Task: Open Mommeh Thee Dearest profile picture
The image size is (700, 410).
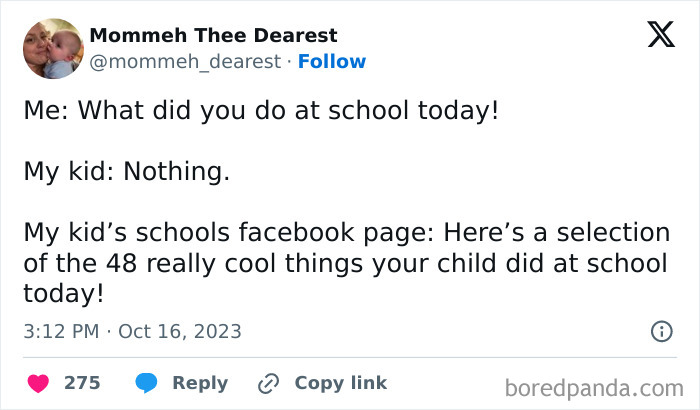Action: [x=52, y=48]
